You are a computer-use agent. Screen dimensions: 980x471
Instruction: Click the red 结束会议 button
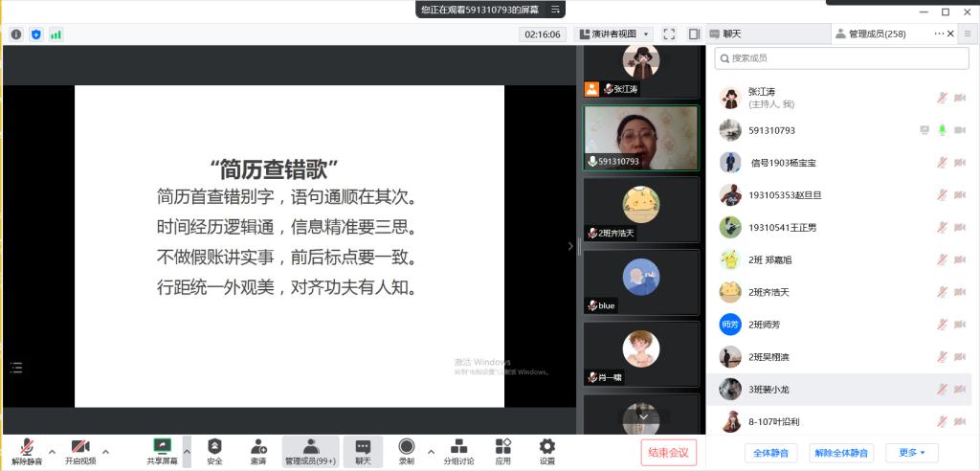pos(668,453)
